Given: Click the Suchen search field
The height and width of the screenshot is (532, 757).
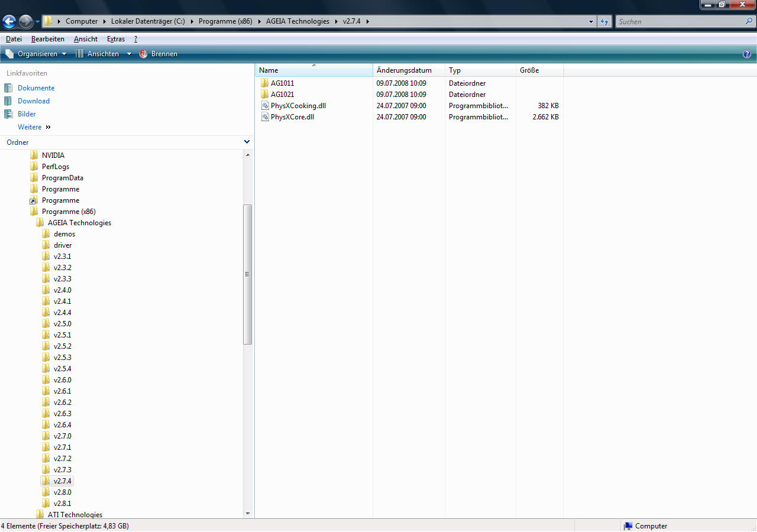Looking at the screenshot, I should 680,21.
